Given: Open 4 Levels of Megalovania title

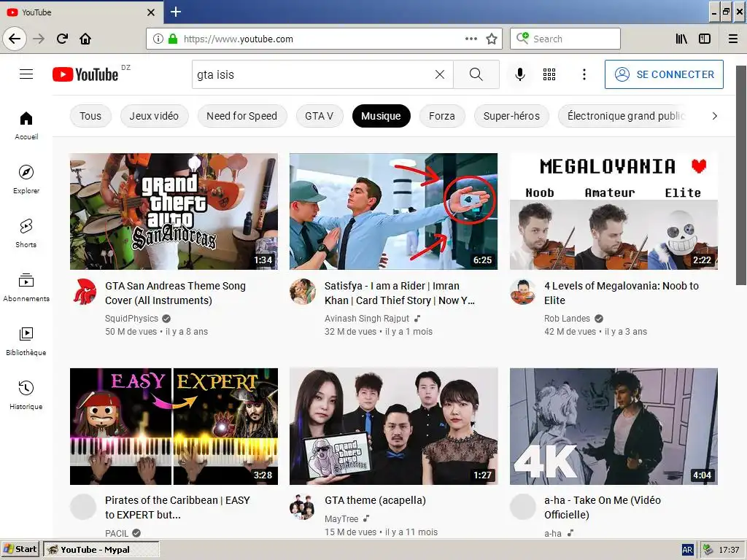Looking at the screenshot, I should [622, 293].
